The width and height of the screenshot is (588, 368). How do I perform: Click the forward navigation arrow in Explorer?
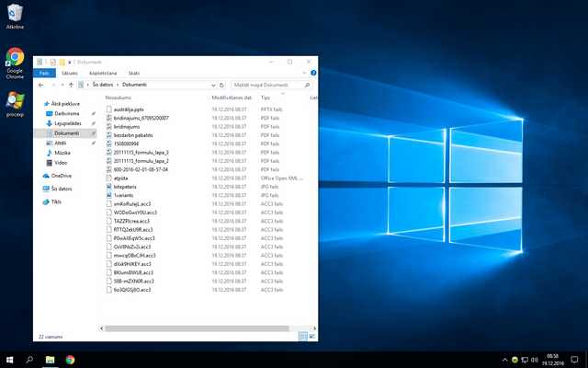(x=53, y=85)
